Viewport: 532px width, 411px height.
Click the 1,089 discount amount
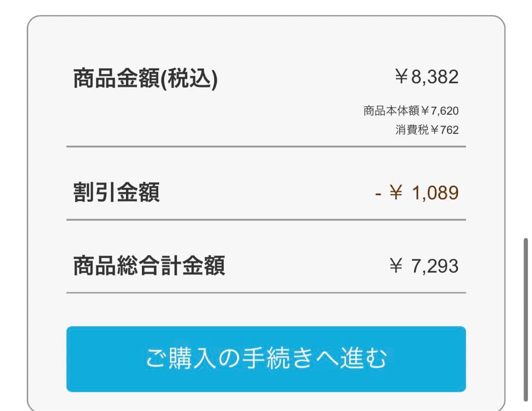coord(434,193)
